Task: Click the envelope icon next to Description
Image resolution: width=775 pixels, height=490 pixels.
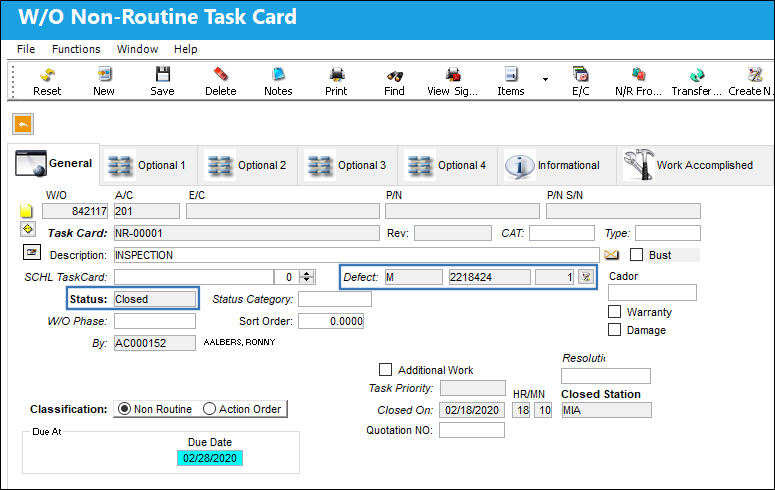Action: pos(611,255)
